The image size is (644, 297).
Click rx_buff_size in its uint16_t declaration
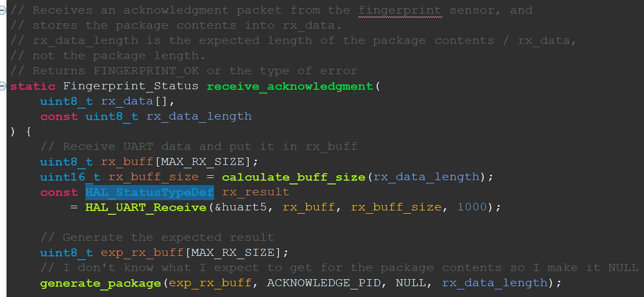154,177
